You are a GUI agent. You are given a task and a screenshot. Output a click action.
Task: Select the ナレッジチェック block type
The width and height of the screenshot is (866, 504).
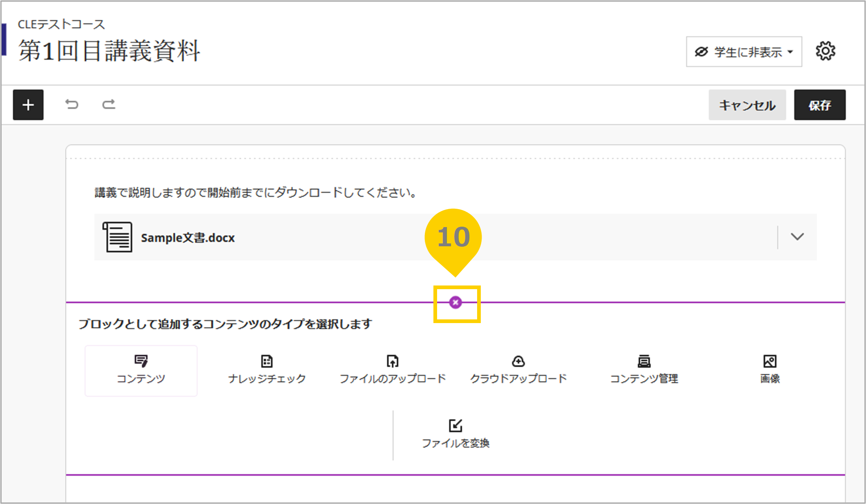[267, 370]
